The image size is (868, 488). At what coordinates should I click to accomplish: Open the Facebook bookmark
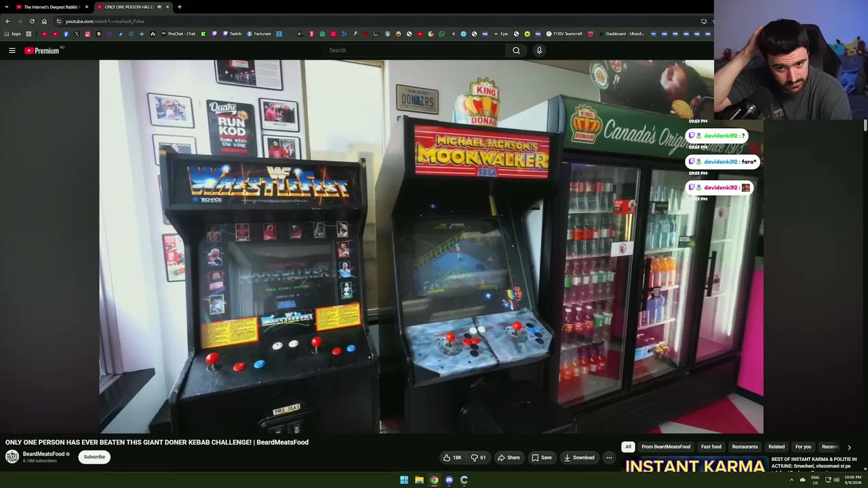(x=66, y=34)
